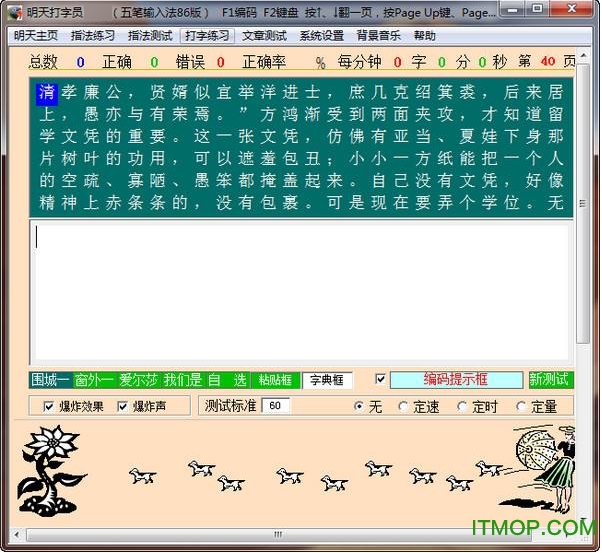Select the 定时 radio option

462,406
